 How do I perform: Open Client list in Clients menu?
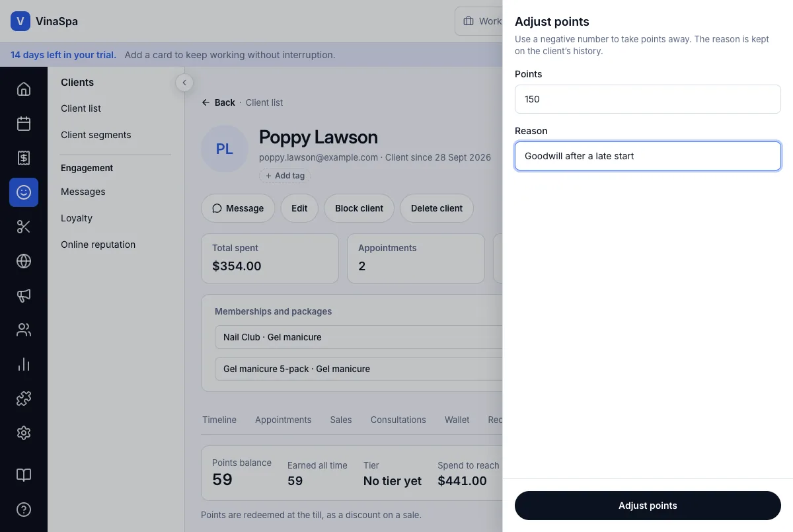(81, 108)
